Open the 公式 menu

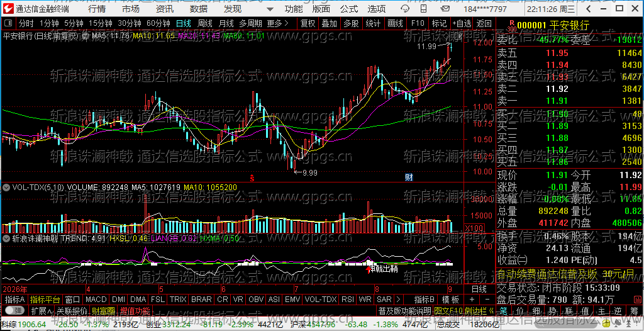coord(349,9)
